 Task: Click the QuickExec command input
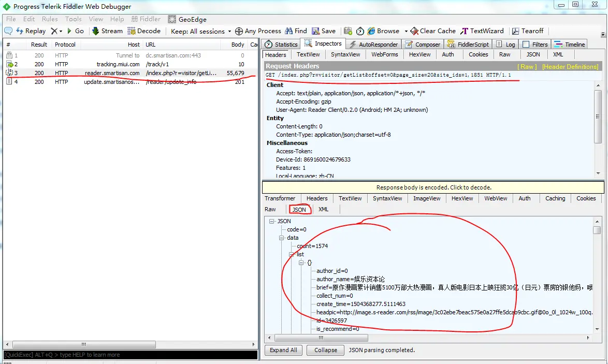131,355
